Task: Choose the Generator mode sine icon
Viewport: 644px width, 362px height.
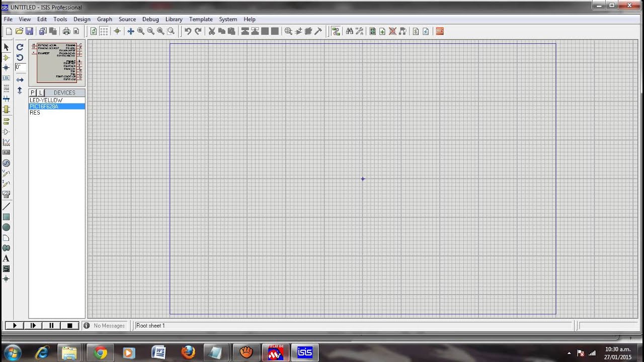Action: point(7,163)
